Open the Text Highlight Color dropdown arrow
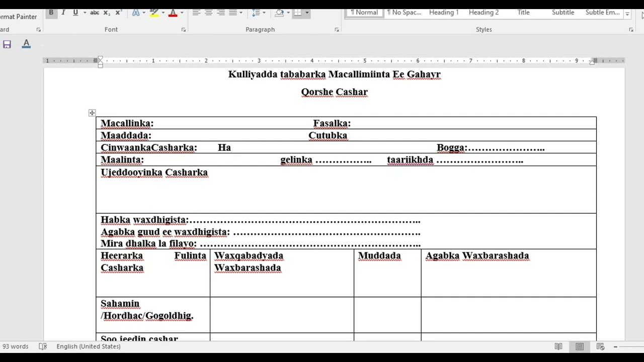Viewport: 644px width, 362px height. point(163,13)
